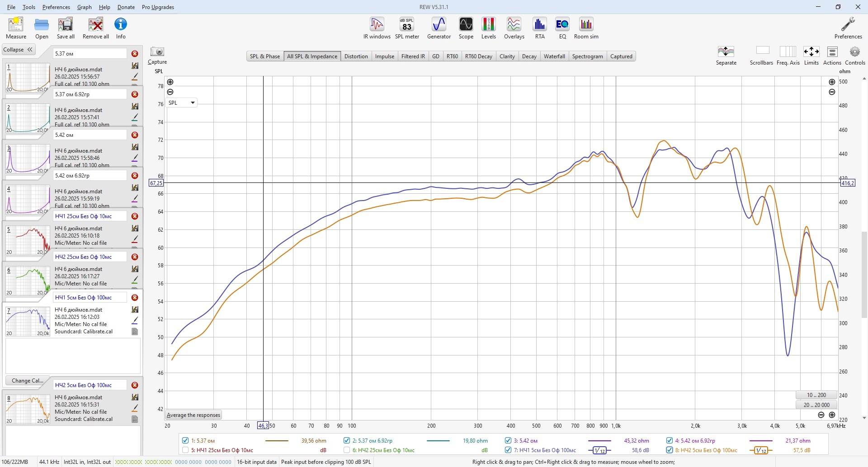Click Save all measurements icon
868x467 pixels.
tap(66, 28)
